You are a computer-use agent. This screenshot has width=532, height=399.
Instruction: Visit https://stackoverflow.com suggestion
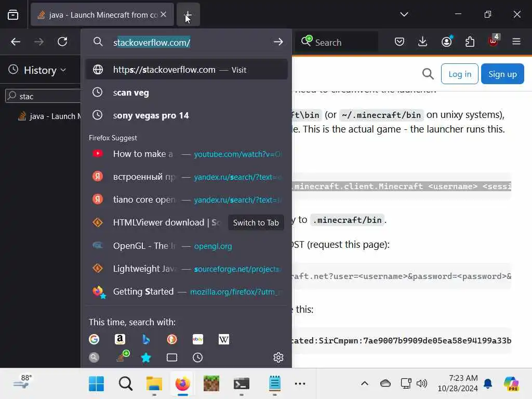[x=187, y=70]
